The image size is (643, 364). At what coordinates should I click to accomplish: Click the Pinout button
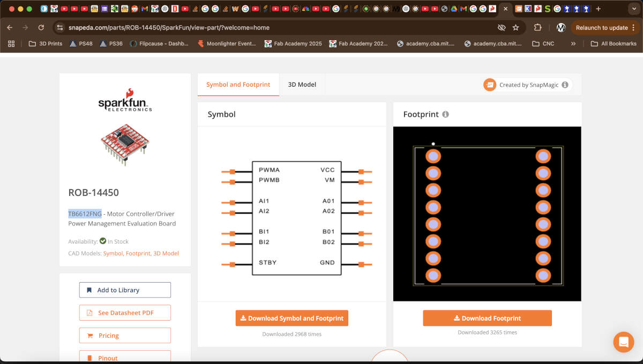click(x=125, y=357)
